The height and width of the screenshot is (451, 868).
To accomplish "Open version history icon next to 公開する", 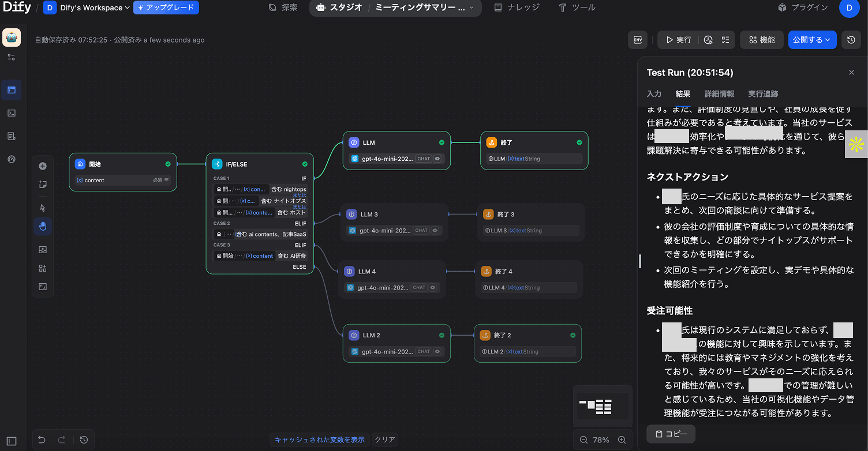I will [x=851, y=40].
